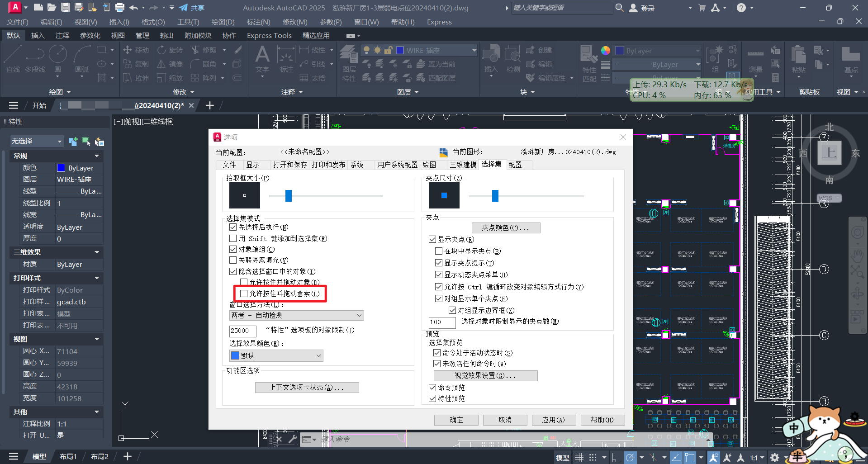
Task: Open the workspace settings gear in status bar
Action: [775, 457]
